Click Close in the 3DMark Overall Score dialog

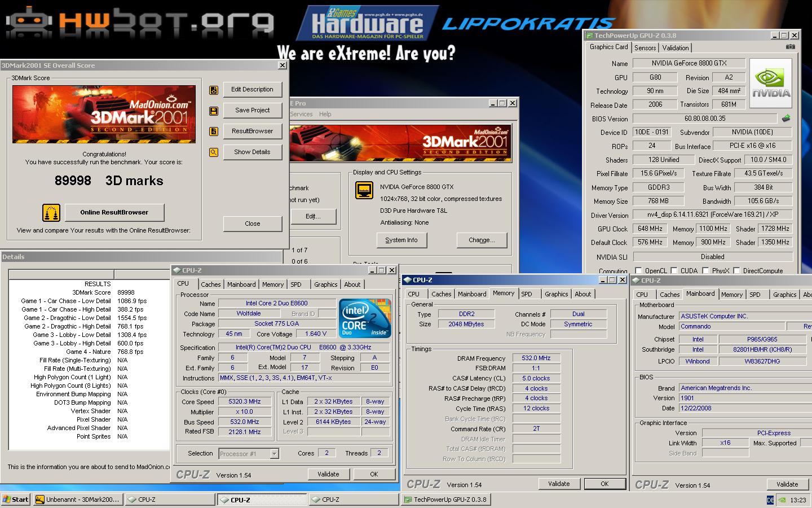[x=252, y=224]
